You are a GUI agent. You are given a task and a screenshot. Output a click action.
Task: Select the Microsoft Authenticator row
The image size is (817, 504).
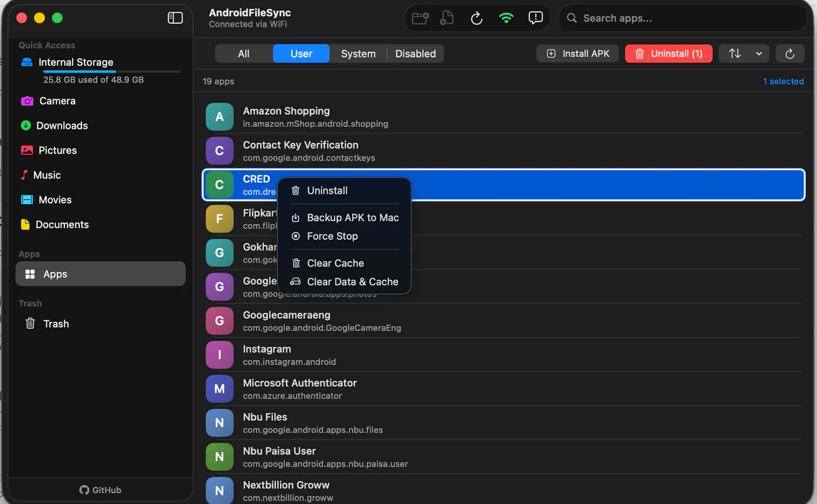click(x=503, y=389)
